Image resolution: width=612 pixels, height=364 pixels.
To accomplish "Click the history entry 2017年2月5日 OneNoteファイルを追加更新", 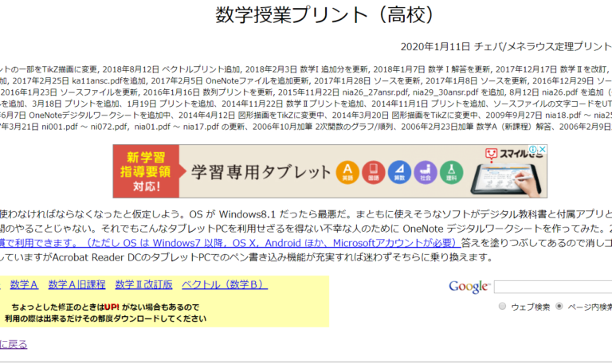I will click(x=230, y=81).
